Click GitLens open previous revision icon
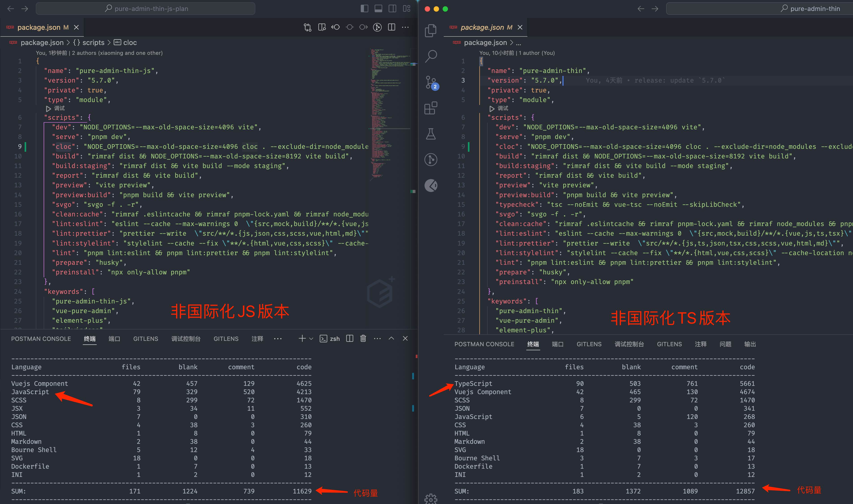The height and width of the screenshot is (504, 853). [x=335, y=27]
